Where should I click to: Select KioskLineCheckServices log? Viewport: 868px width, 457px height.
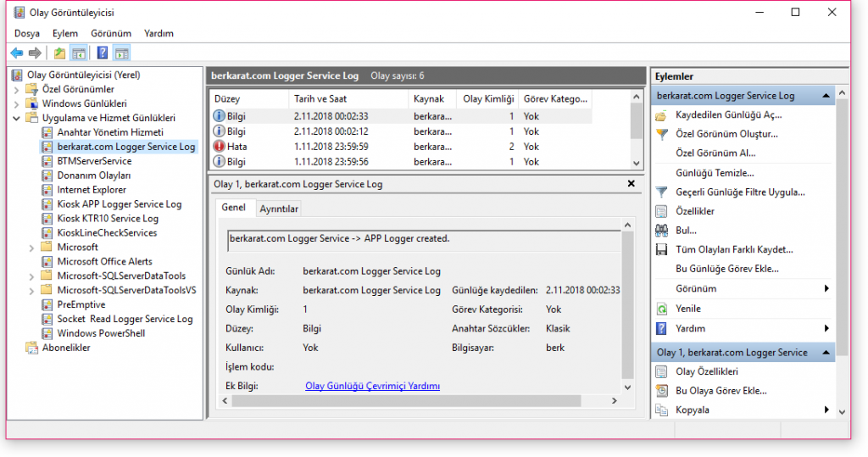coord(107,232)
